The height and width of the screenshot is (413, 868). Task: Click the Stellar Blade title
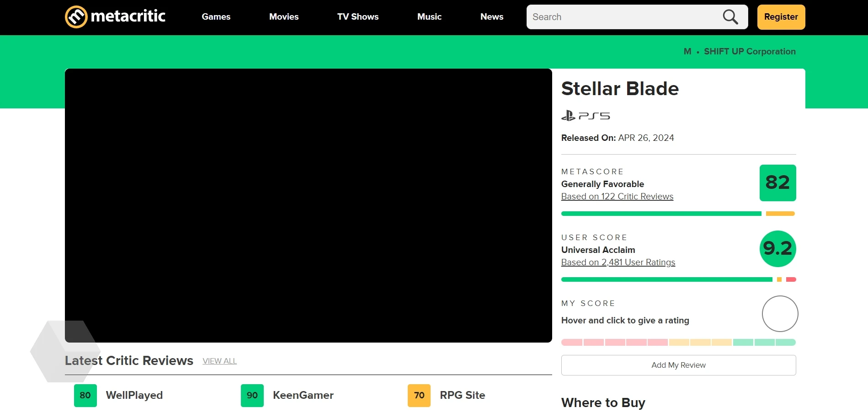(620, 88)
